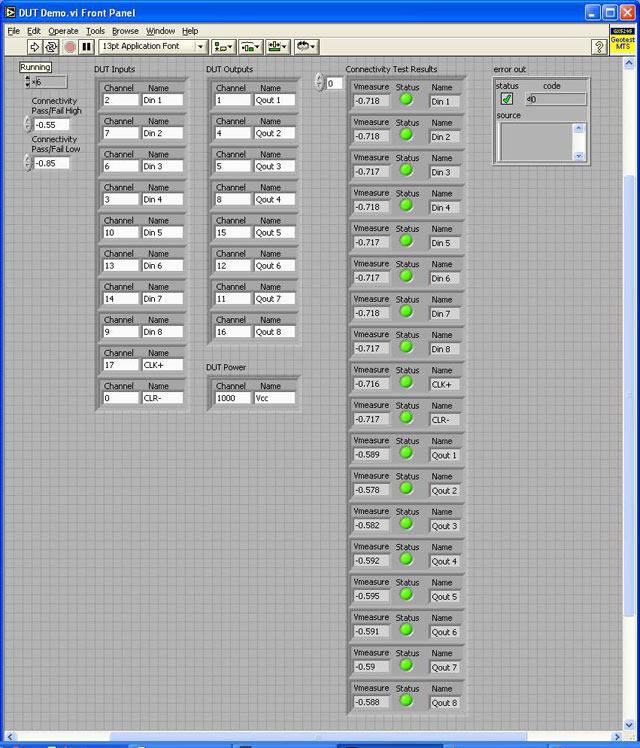Open the Reorder tool
The width and height of the screenshot is (640, 748).
click(x=306, y=47)
